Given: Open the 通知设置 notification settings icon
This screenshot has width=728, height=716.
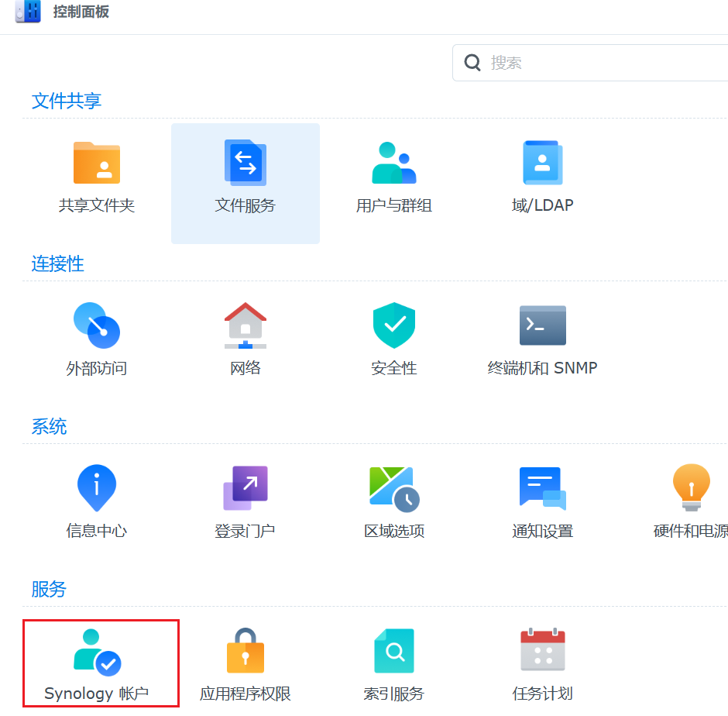Looking at the screenshot, I should pos(542,488).
